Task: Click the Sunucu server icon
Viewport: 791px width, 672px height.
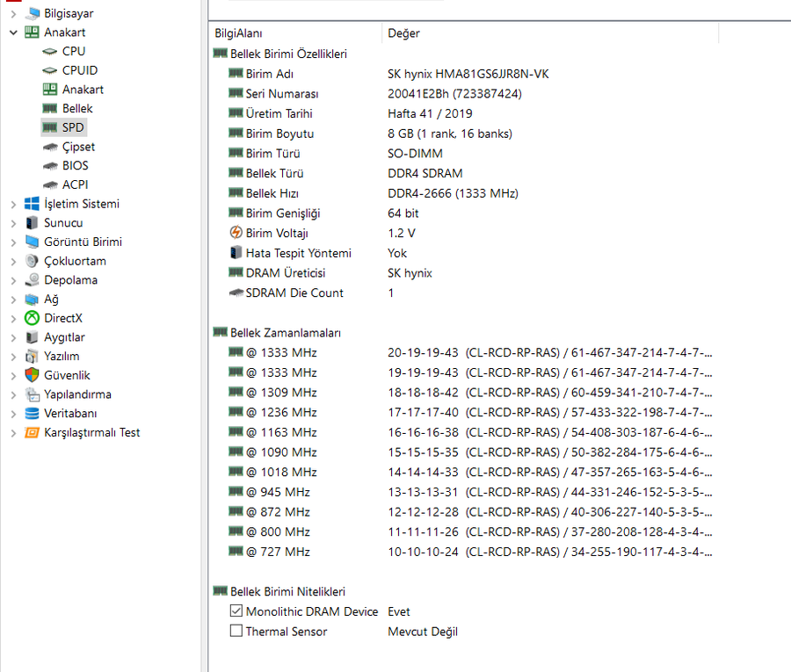Action: tap(32, 223)
